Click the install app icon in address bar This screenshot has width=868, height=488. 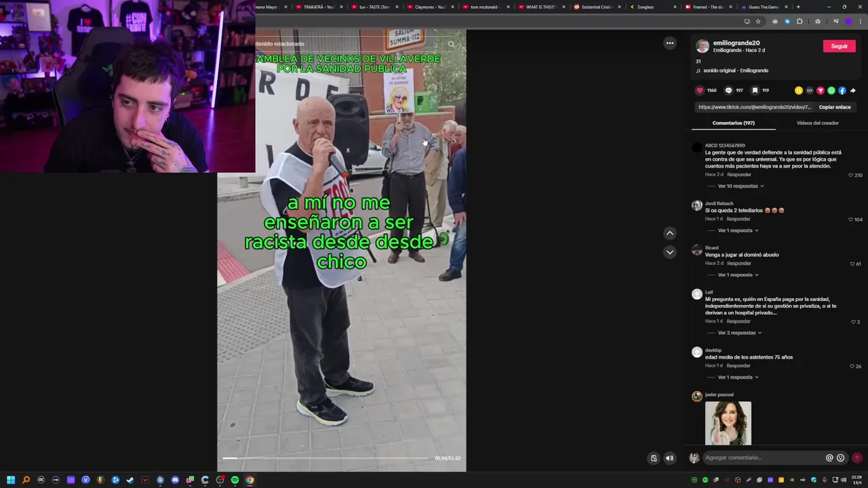(747, 21)
